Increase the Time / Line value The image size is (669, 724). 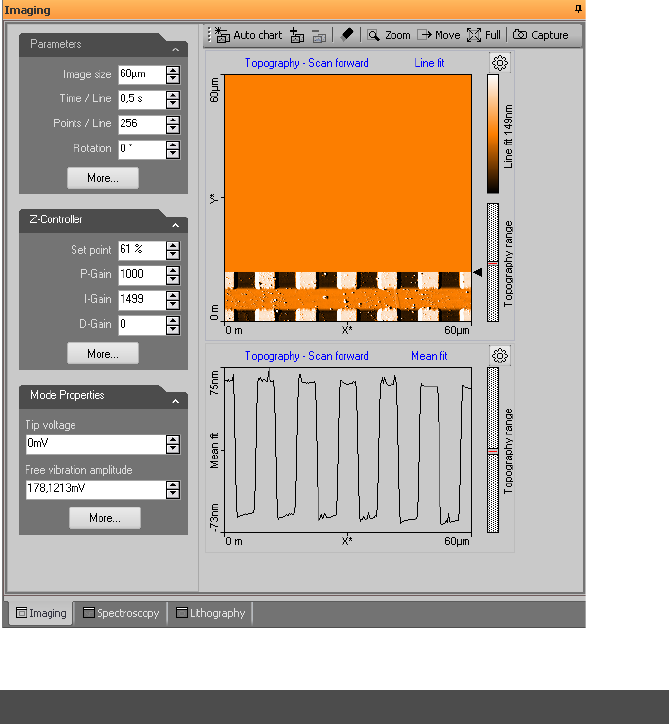point(173,95)
